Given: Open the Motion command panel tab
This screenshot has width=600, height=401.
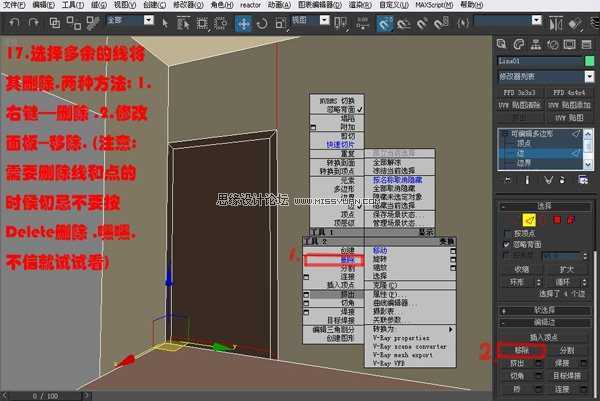Looking at the screenshot, I should click(x=553, y=44).
